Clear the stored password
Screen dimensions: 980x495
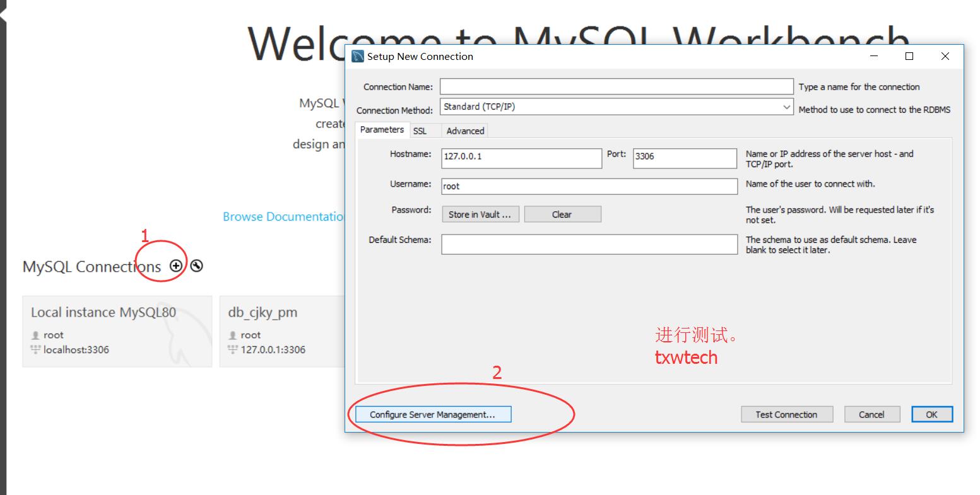click(x=562, y=214)
